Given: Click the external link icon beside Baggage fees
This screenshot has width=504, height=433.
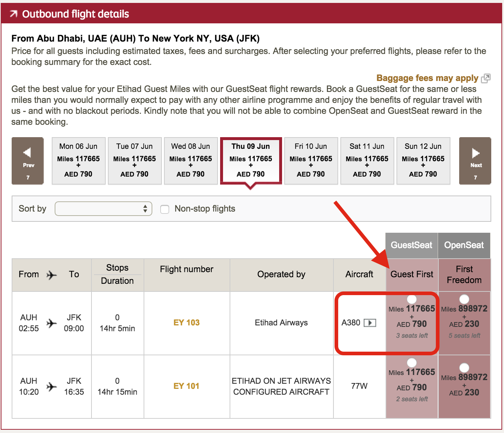Looking at the screenshot, I should click(x=486, y=78).
